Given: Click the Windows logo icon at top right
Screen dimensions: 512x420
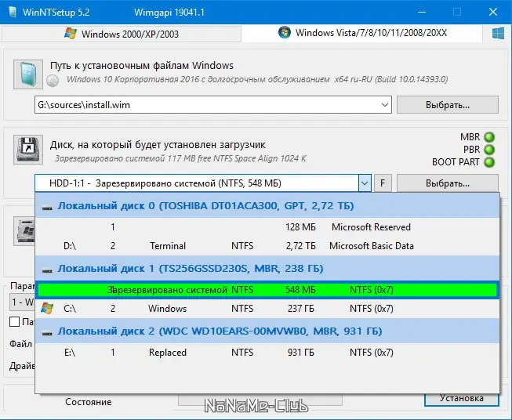Looking at the screenshot, I should pyautogui.click(x=499, y=34).
